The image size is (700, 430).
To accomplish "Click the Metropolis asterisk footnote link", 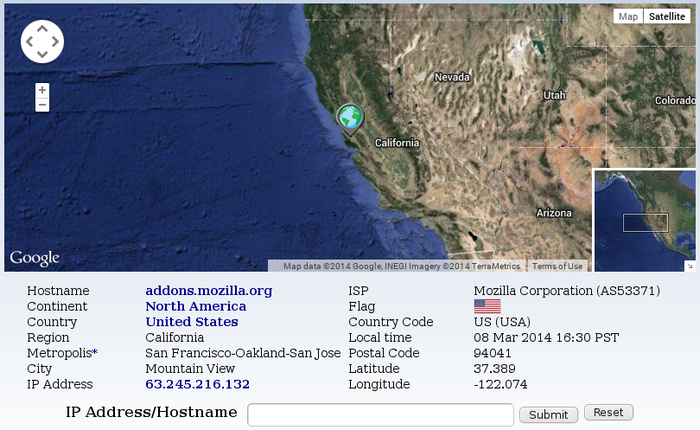I will click(x=95, y=352).
